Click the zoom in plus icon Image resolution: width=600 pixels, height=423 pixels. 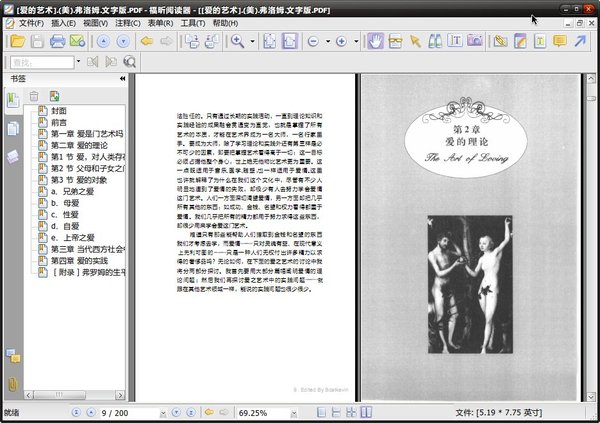tap(341, 41)
